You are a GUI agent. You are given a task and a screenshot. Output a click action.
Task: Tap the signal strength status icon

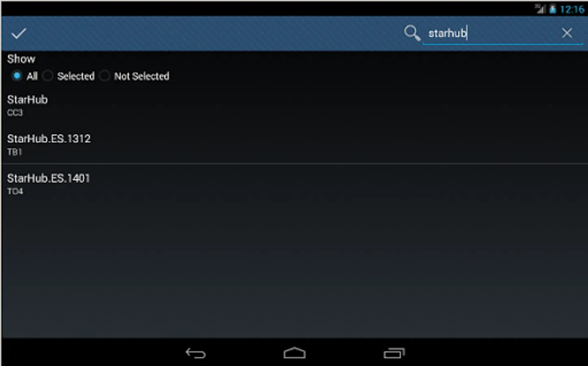click(x=540, y=9)
